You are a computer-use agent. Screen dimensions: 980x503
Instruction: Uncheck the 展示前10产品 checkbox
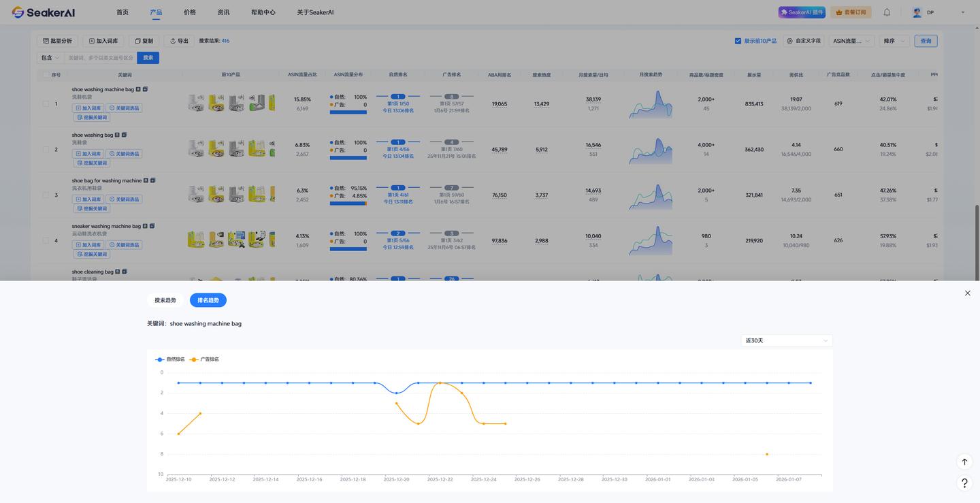pos(738,41)
